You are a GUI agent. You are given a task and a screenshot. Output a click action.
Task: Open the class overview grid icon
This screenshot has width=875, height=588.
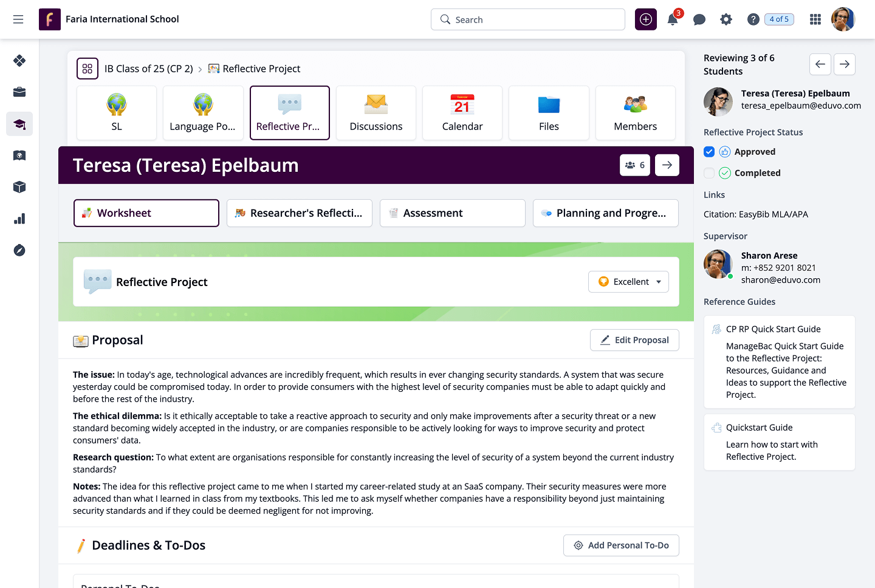pyautogui.click(x=87, y=69)
